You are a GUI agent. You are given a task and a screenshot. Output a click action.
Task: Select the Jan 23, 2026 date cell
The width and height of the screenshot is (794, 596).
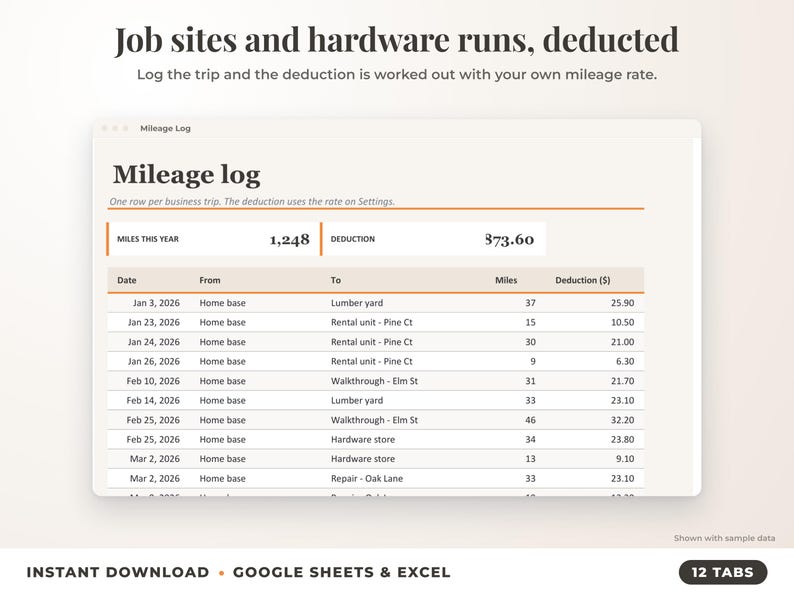[x=153, y=322]
